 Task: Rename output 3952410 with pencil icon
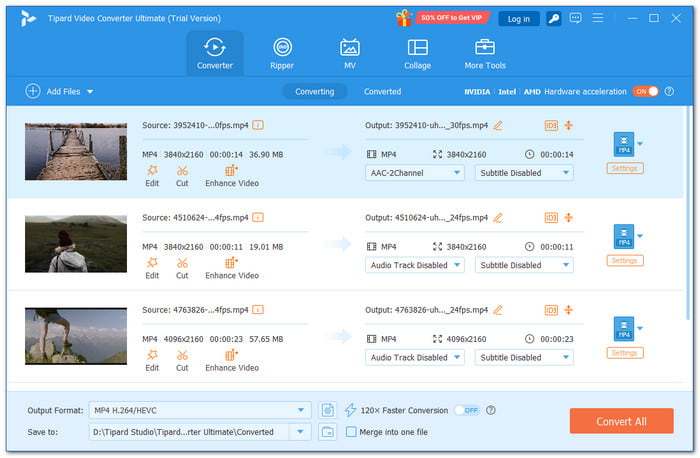[x=498, y=125]
